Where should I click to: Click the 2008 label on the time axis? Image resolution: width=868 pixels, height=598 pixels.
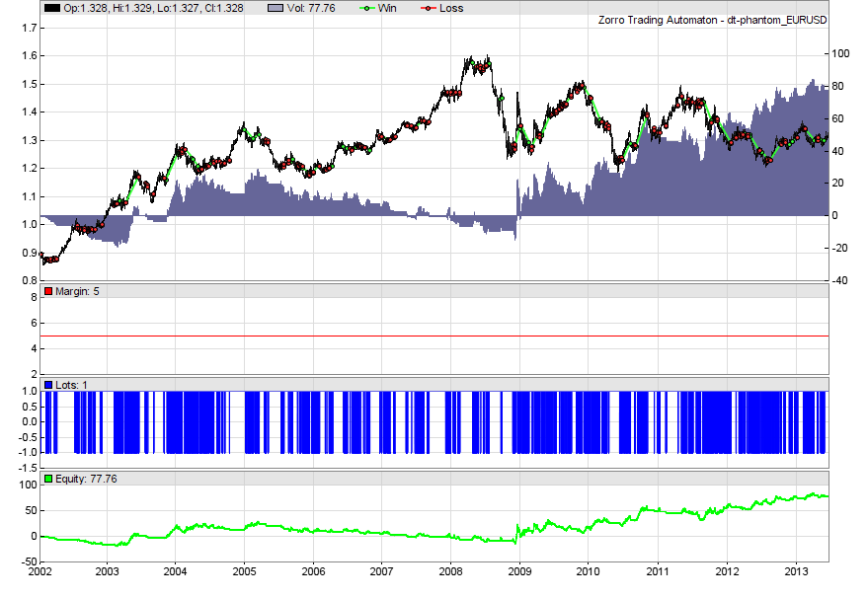click(450, 571)
